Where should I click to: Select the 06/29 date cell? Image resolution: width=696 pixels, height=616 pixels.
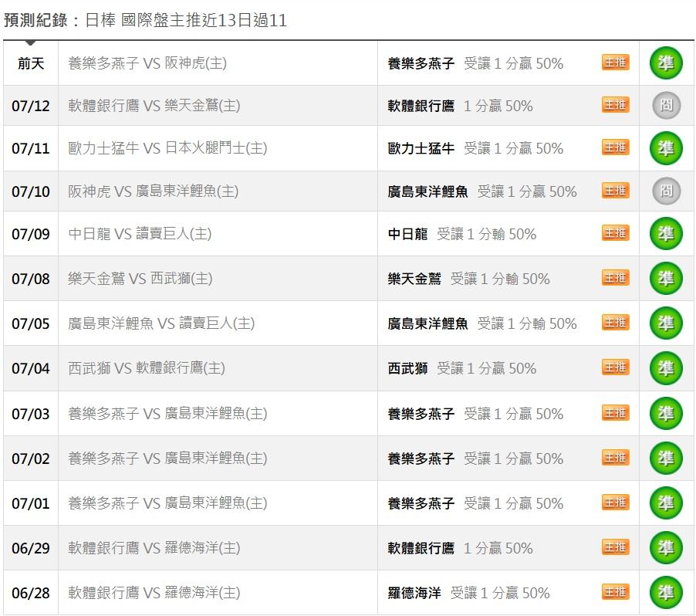click(31, 549)
